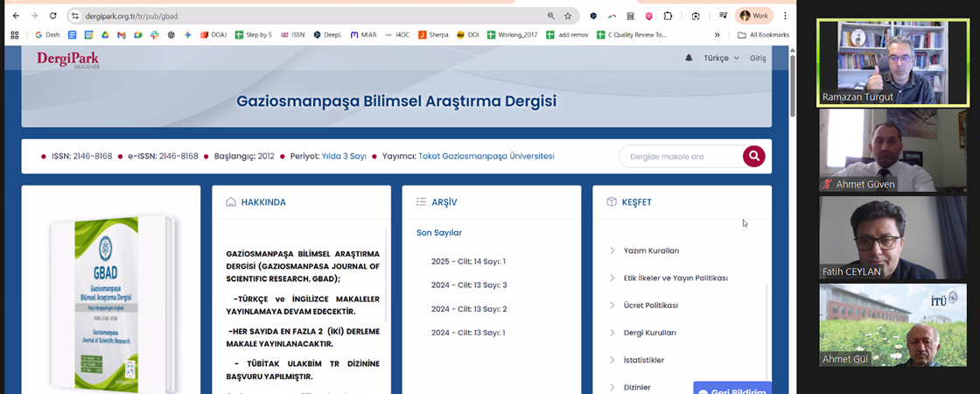The height and width of the screenshot is (394, 980).
Task: Reload the page with the refresh icon
Action: 53,16
